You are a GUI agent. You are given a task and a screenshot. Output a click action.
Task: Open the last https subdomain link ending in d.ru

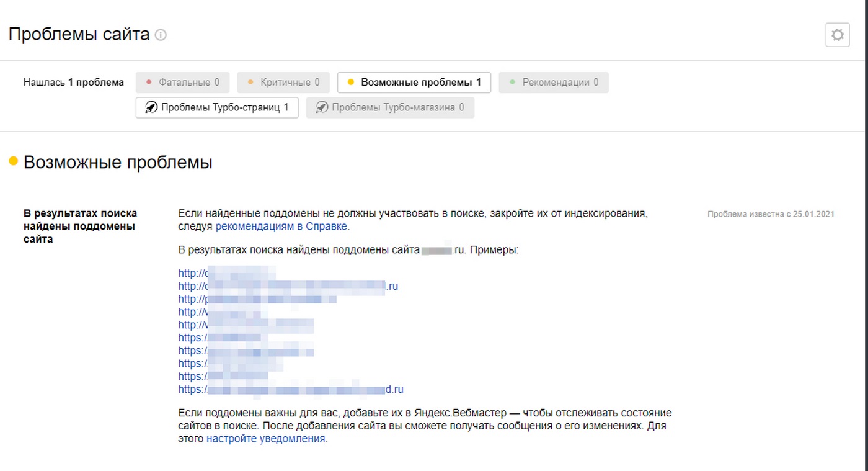[290, 390]
